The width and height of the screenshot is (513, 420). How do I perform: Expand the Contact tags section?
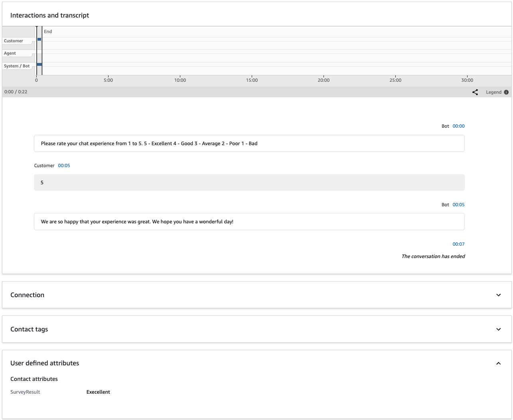coord(498,329)
